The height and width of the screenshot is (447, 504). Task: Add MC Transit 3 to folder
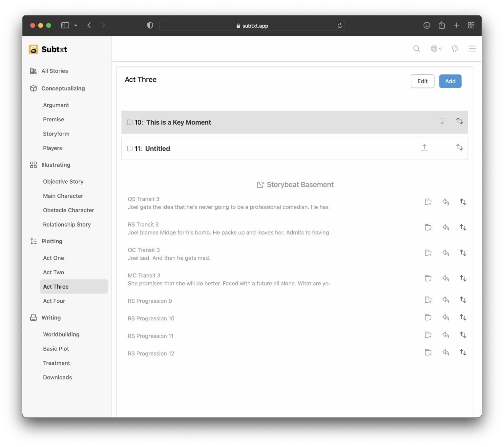pos(428,278)
